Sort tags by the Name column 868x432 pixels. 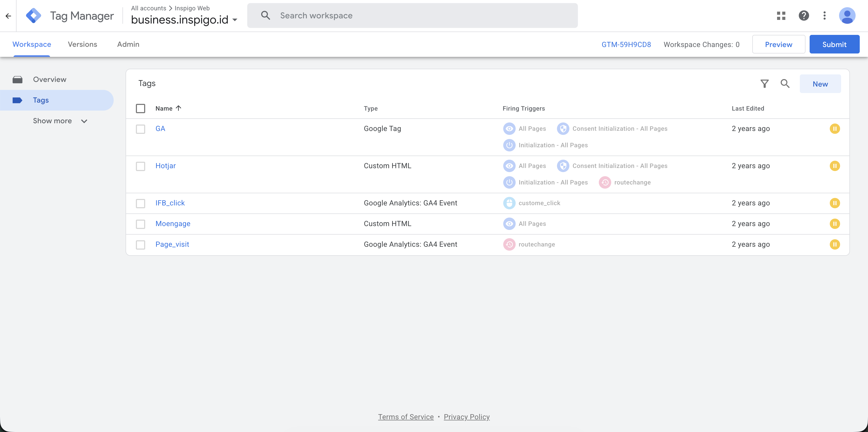pyautogui.click(x=168, y=108)
